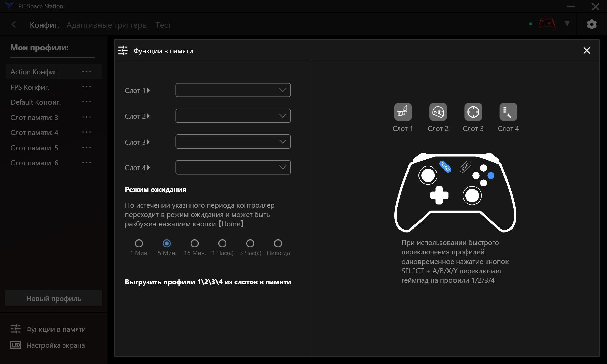Open the Слот 3 profile dropdown

pos(233,142)
